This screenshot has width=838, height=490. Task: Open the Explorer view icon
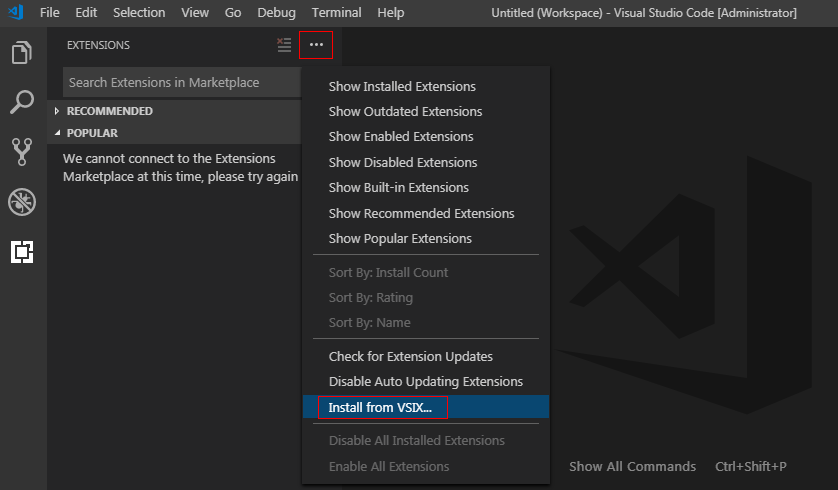[22, 52]
